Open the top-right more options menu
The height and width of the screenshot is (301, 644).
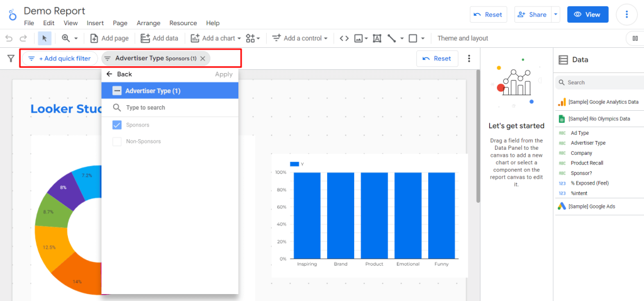[x=627, y=14]
